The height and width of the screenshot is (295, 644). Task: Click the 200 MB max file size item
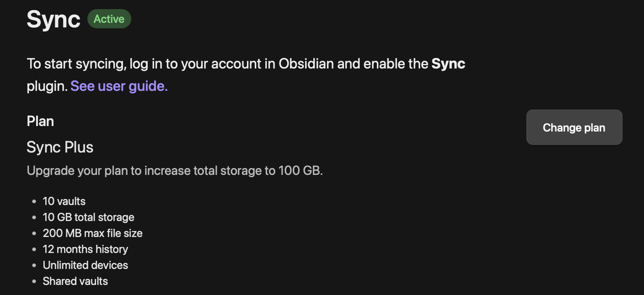(x=92, y=233)
